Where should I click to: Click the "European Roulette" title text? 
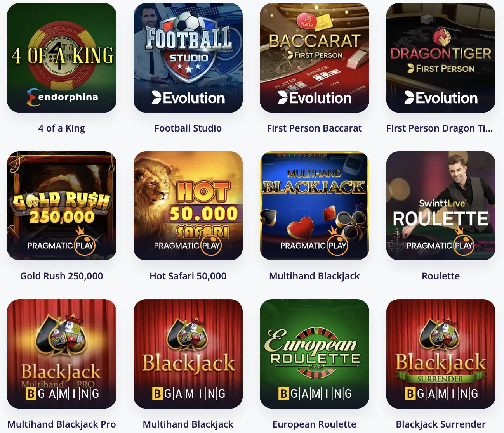315,424
